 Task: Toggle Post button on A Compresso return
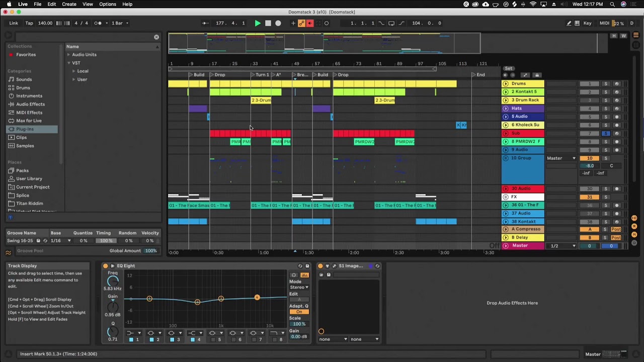[616, 229]
